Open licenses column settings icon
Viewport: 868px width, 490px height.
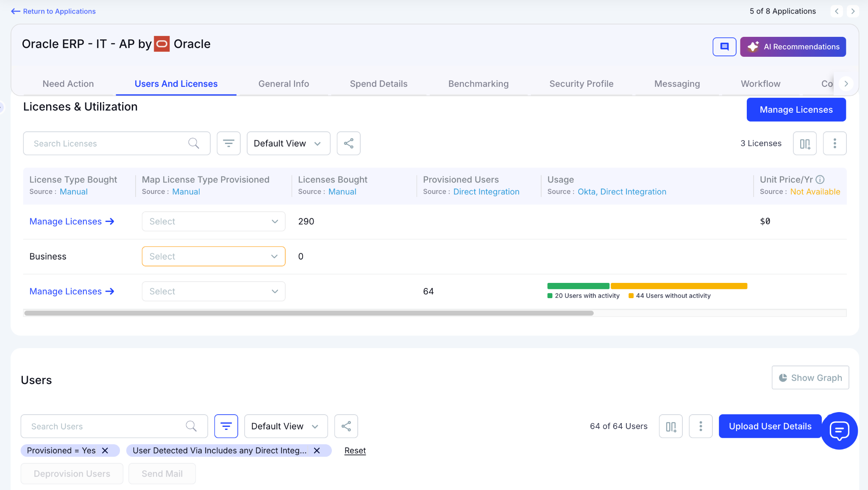click(x=804, y=143)
